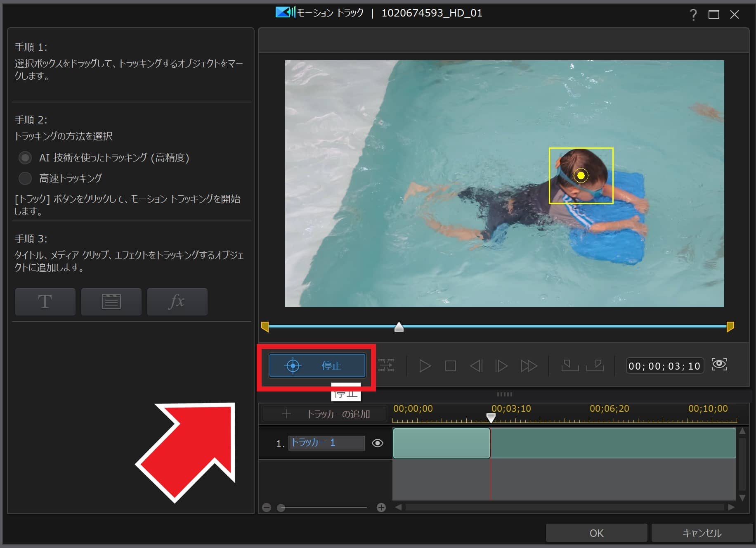The image size is (756, 548).
Task: Click the tracked segment of トラッカー 1 track
Action: pyautogui.click(x=441, y=443)
